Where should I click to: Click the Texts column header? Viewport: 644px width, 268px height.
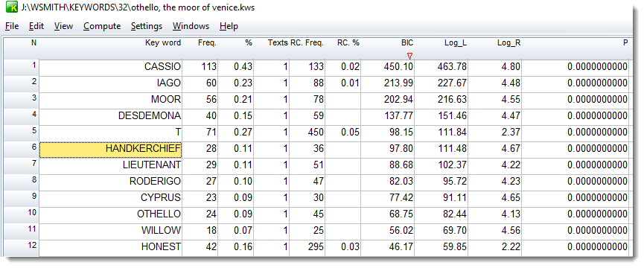278,42
